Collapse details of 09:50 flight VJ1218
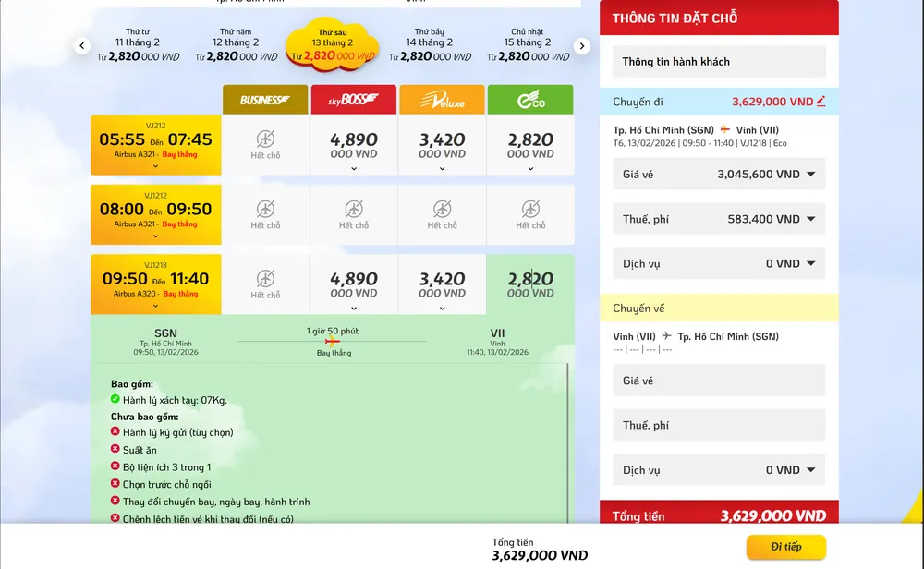The image size is (924, 569). 155,306
